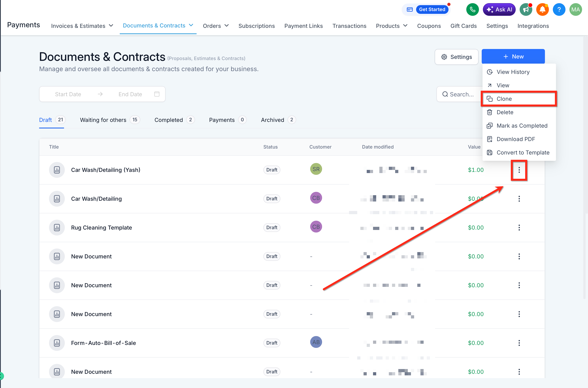
Task: Open the MA user avatar menu
Action: [575, 9]
